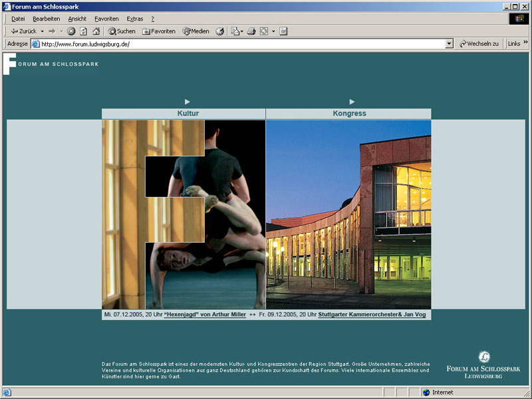The image size is (532, 399).
Task: Open the Mail toolbar dropdown
Action: 237,31
